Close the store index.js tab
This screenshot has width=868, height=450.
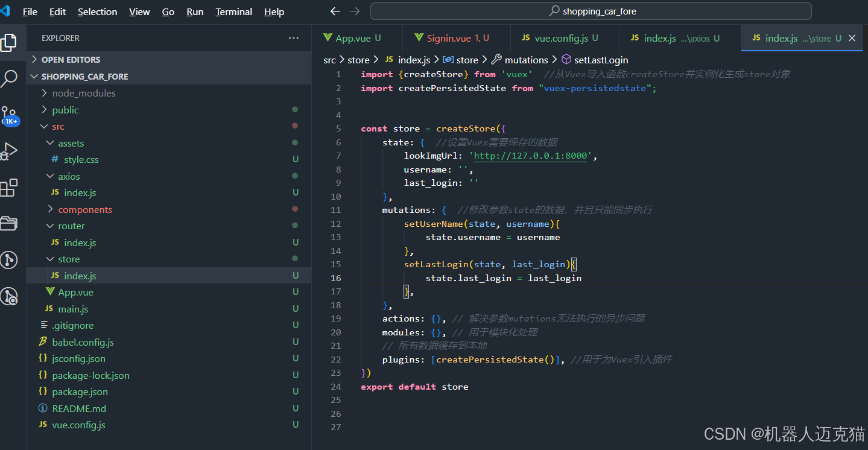(x=852, y=38)
